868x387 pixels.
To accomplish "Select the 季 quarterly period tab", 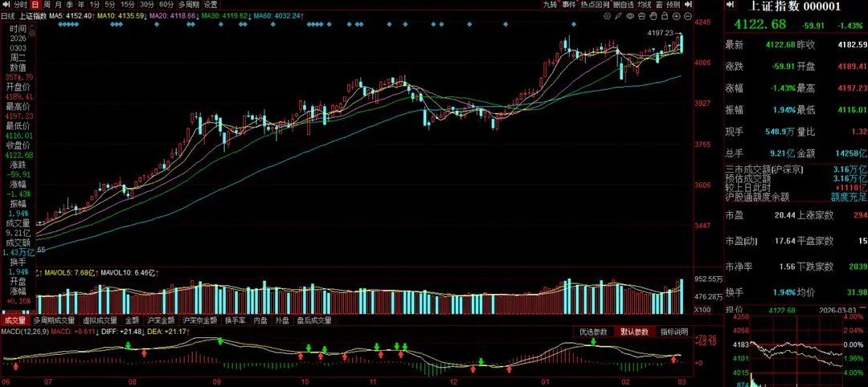I will coord(69,5).
